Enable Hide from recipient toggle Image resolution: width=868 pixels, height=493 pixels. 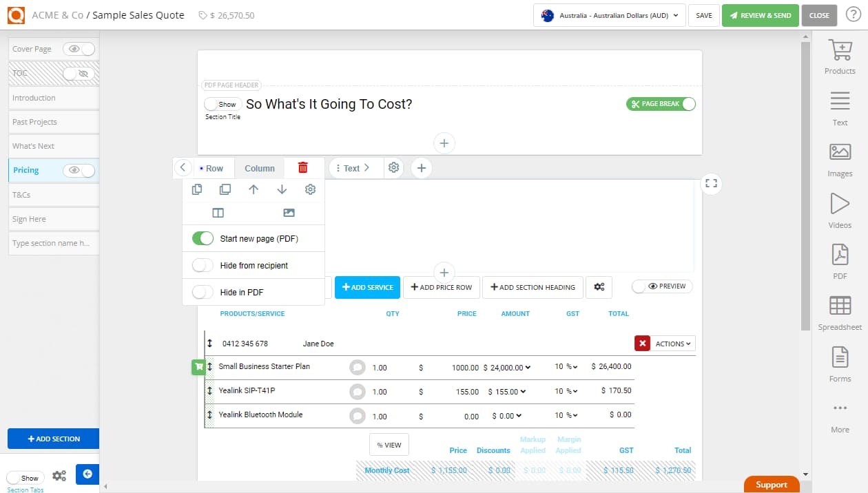pyautogui.click(x=203, y=265)
